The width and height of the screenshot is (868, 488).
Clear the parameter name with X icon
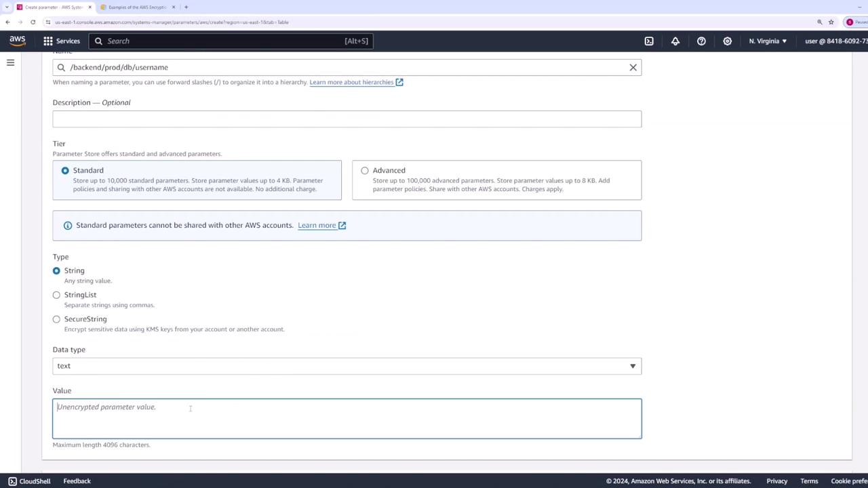(x=633, y=67)
